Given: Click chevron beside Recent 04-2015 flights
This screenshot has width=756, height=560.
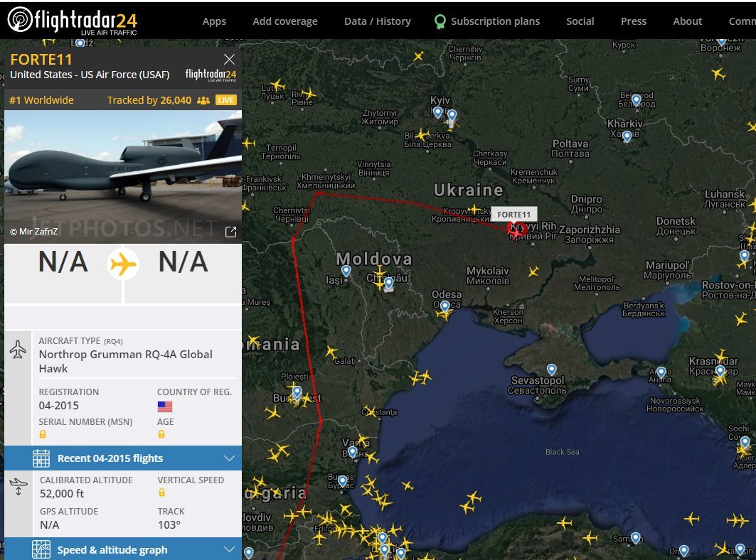Looking at the screenshot, I should (x=230, y=458).
